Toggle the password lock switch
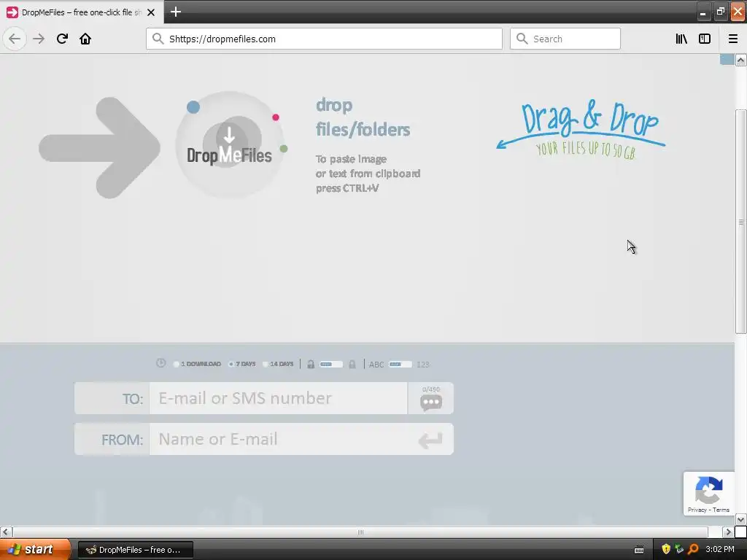 pyautogui.click(x=331, y=365)
